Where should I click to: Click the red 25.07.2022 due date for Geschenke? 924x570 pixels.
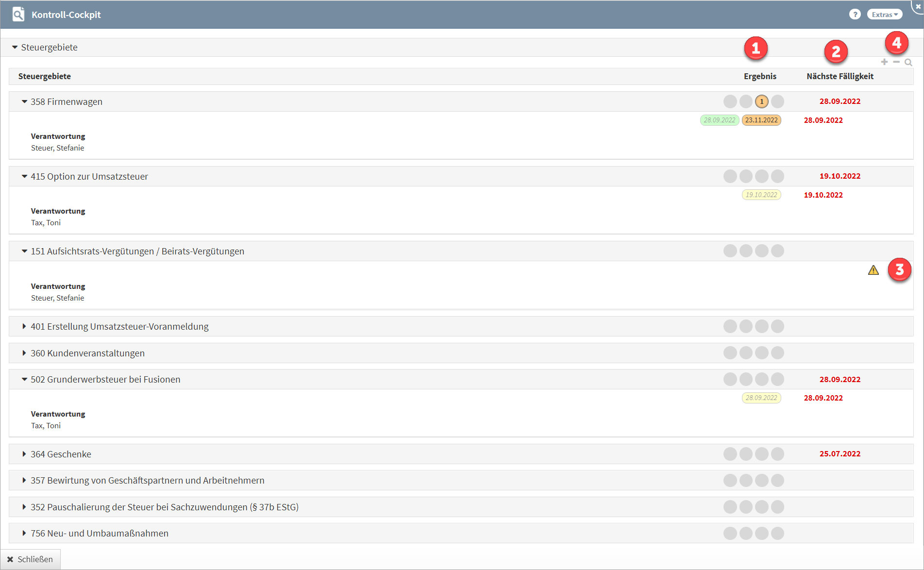click(840, 453)
